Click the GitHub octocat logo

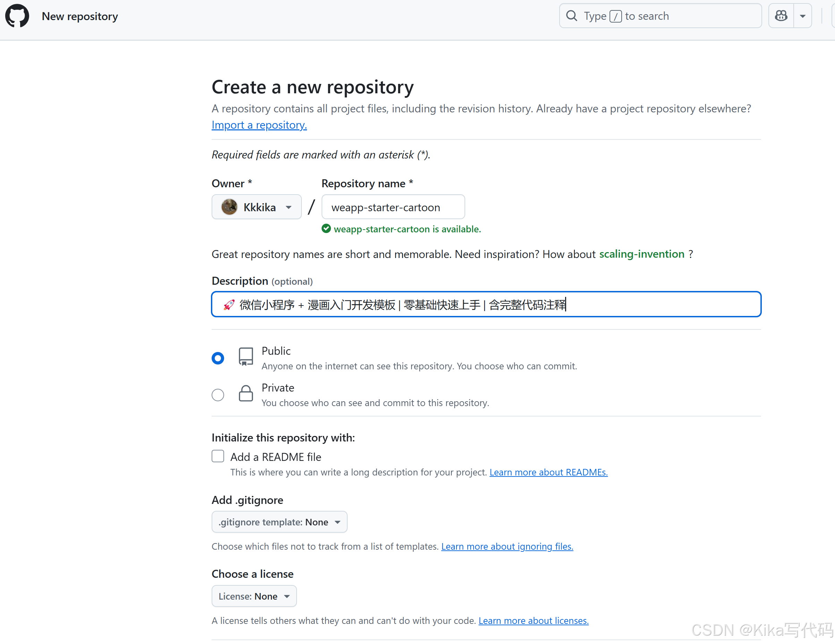[17, 16]
